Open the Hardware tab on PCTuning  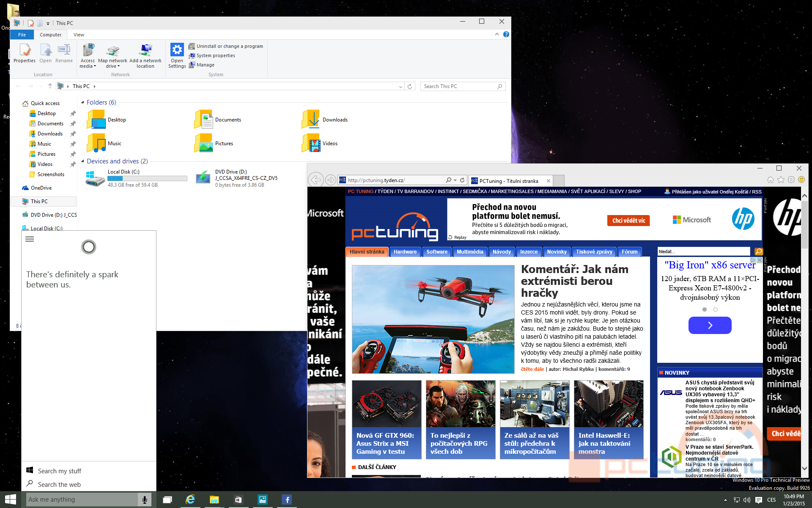[405, 252]
